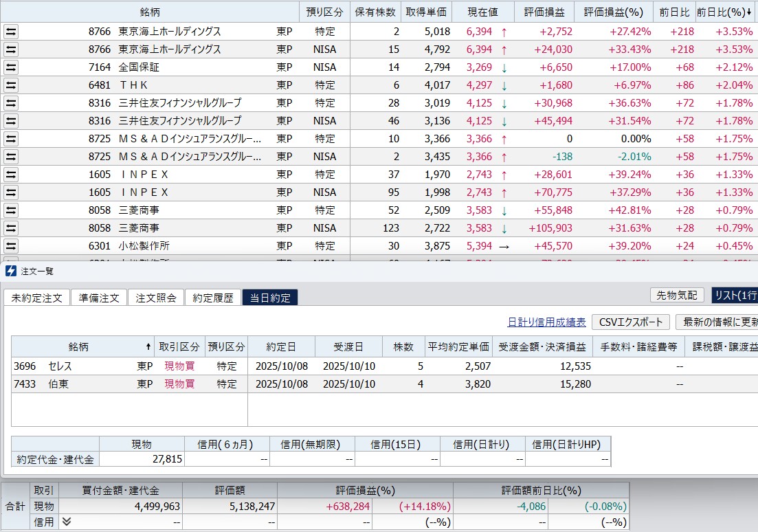Sort by 前日比(%) column header
758x532 pixels.
(x=726, y=12)
